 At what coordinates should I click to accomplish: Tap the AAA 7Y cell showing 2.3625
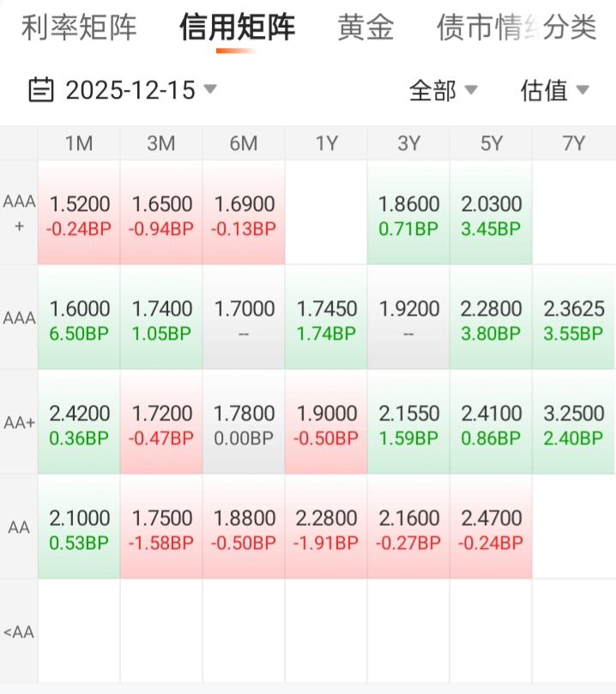coord(573,319)
